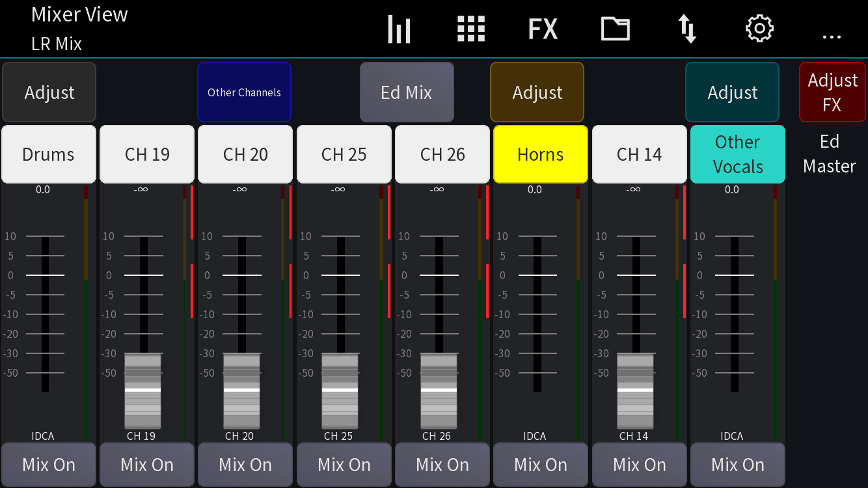Open Adjust options on the Horns strip
Image resolution: width=868 pixels, height=488 pixels.
537,92
